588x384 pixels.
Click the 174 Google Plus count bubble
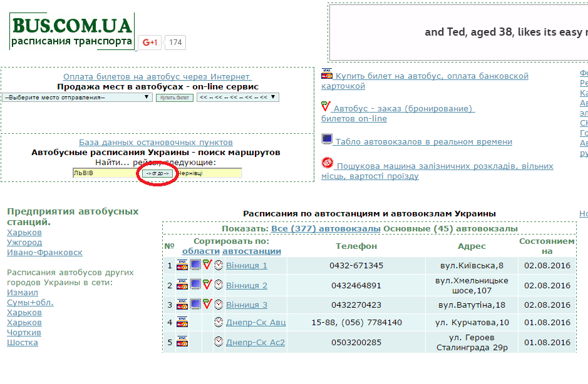(x=175, y=43)
